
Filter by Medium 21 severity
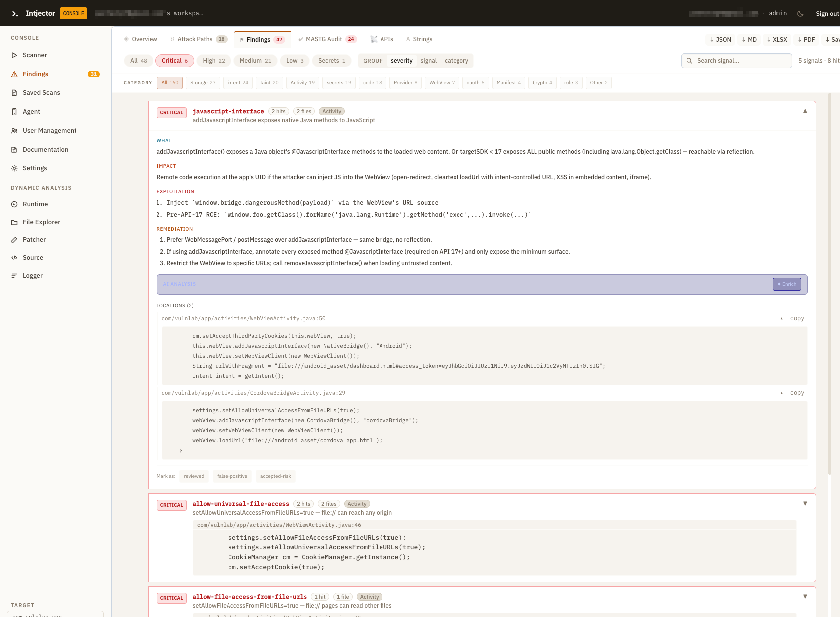pos(255,61)
